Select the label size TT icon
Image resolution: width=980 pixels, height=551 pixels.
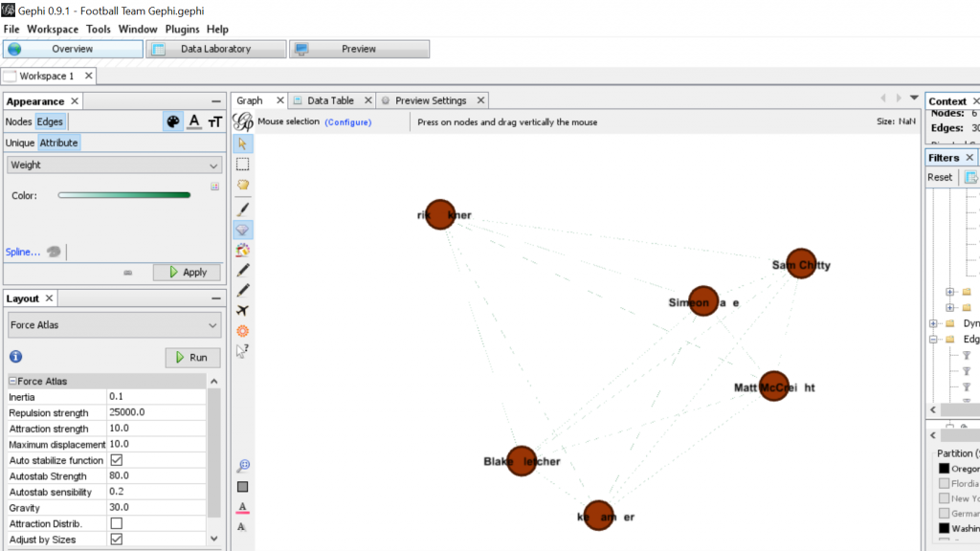point(214,121)
